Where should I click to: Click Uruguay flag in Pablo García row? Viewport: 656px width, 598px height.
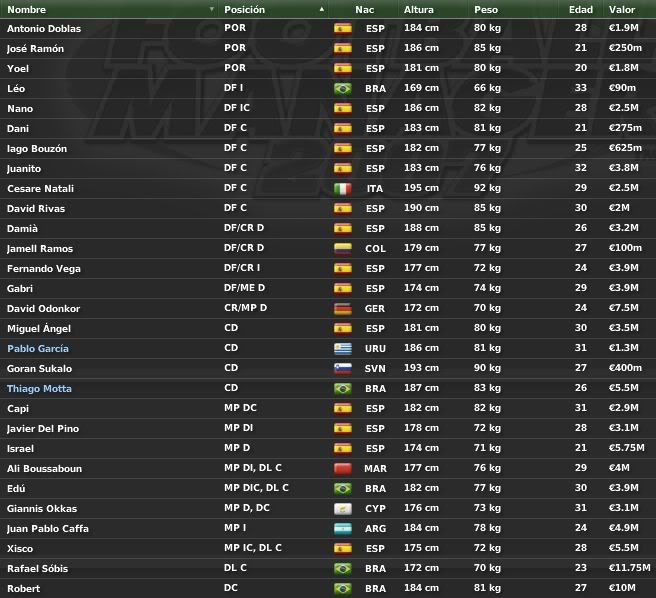(343, 348)
